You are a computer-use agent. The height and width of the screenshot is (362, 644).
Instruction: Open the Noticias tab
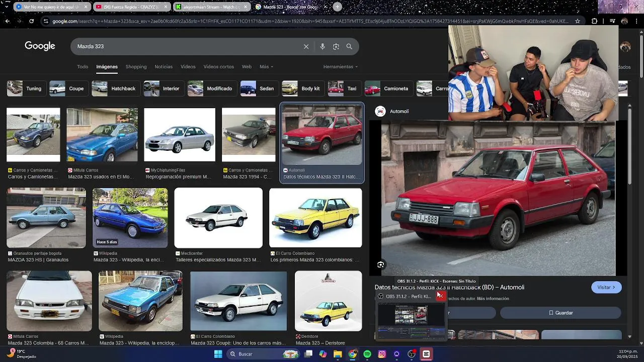pyautogui.click(x=164, y=66)
